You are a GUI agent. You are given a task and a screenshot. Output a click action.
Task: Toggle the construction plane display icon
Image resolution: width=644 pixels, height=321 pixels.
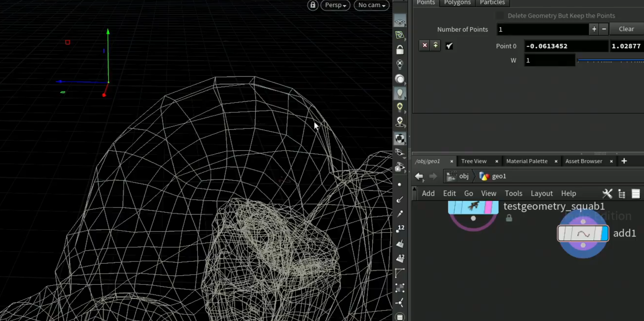pyautogui.click(x=400, y=22)
